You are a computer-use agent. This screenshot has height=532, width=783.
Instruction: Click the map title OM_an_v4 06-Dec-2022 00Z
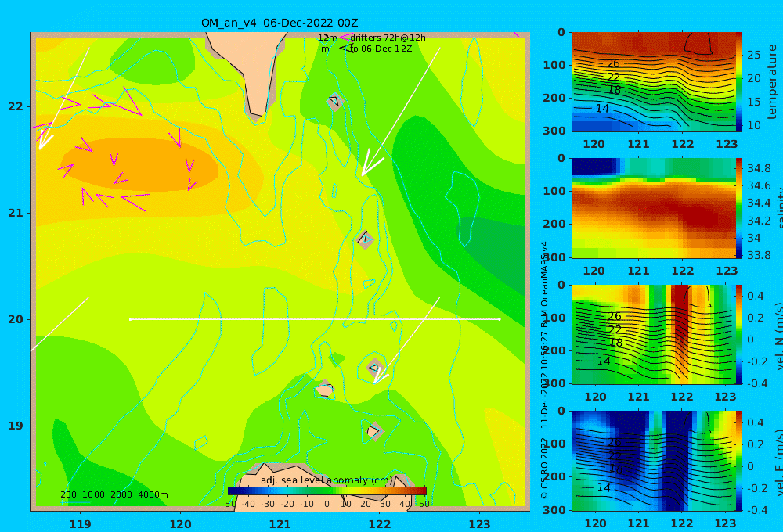click(x=280, y=23)
